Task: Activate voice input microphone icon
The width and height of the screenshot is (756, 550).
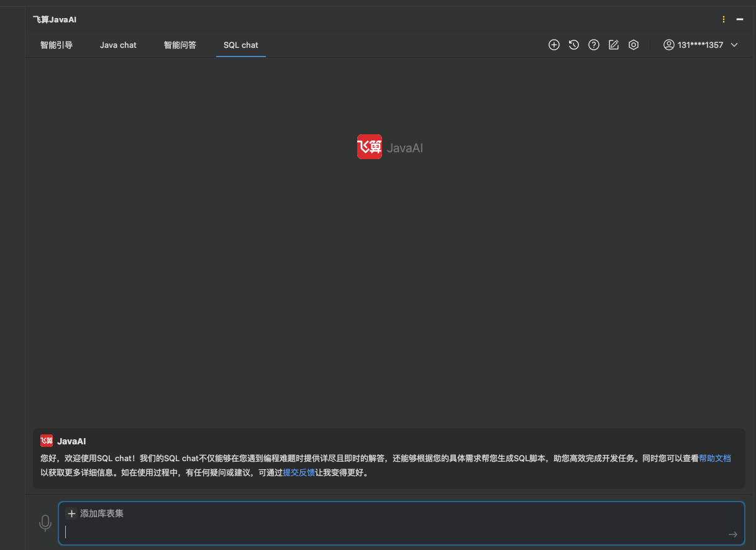Action: coord(45,523)
